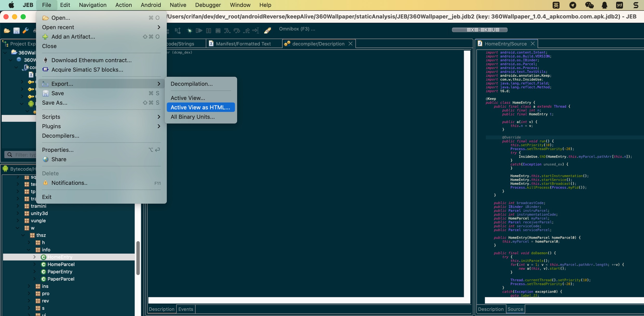This screenshot has width=644, height=316.
Task: Expand the HomeEntry class node
Action: [35, 257]
